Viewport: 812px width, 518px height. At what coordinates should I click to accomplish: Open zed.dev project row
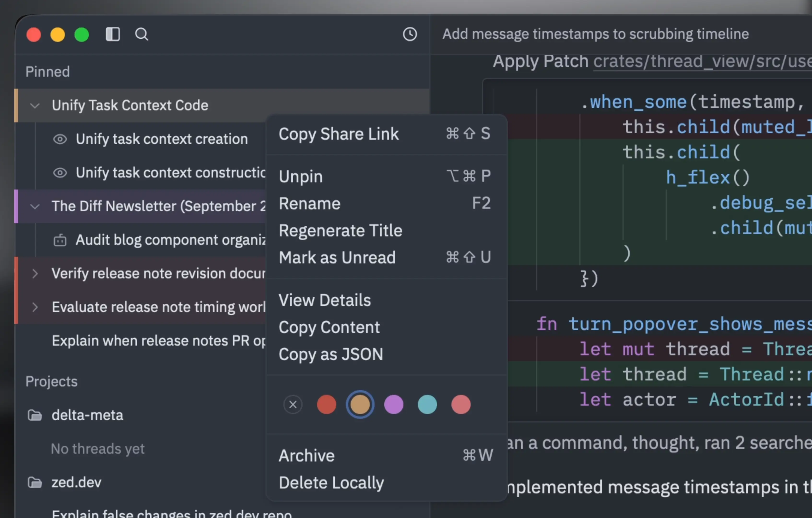pos(141,483)
